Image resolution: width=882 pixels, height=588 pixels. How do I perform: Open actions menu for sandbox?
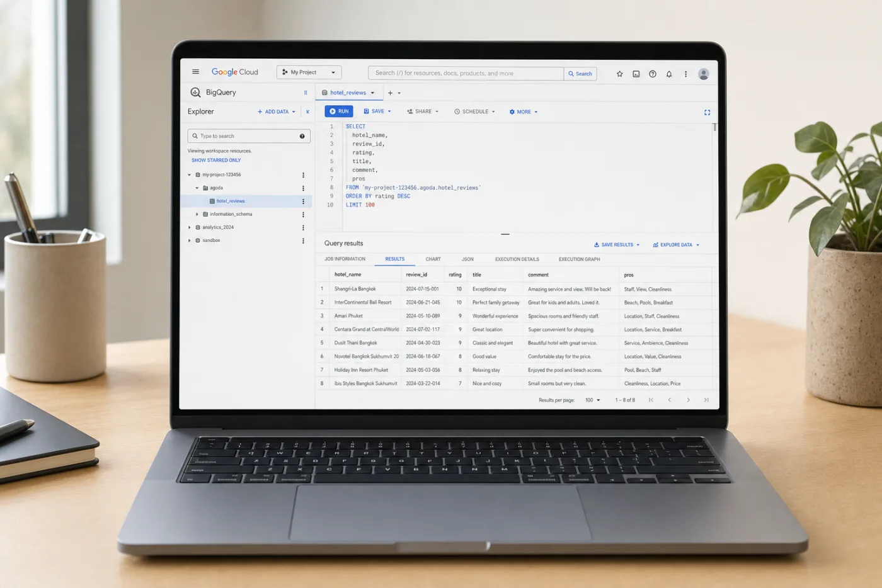tap(303, 241)
